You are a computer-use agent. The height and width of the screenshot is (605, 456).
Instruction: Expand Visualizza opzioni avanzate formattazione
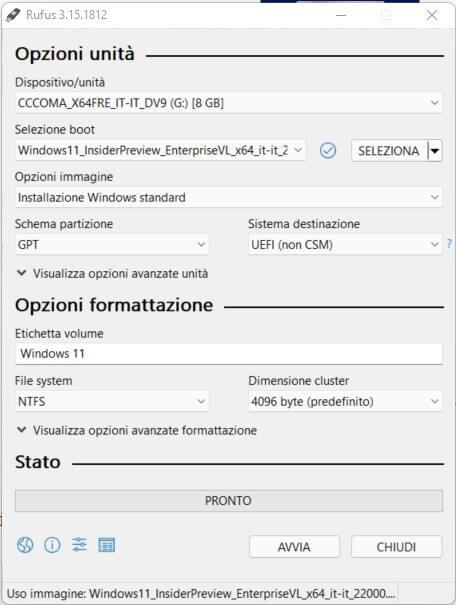[137, 430]
